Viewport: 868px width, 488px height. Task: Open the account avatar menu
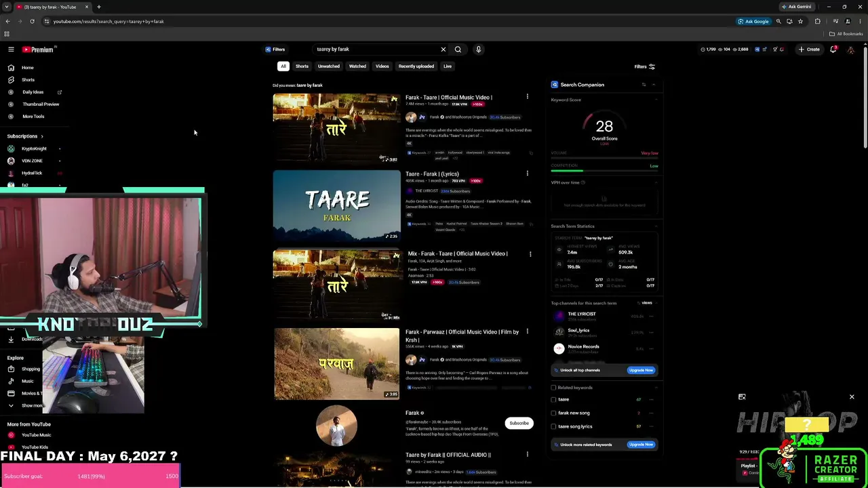pyautogui.click(x=850, y=49)
